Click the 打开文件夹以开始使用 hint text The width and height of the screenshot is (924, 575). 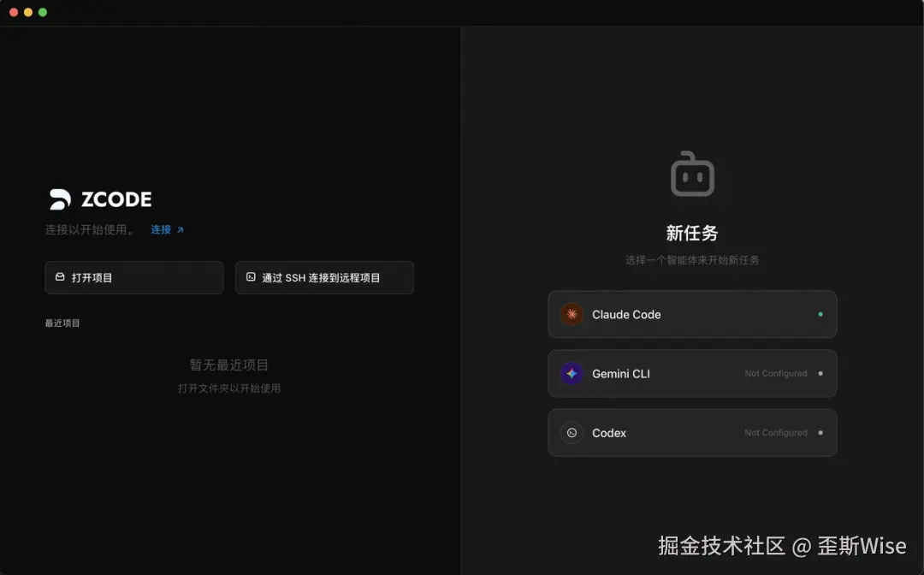229,388
